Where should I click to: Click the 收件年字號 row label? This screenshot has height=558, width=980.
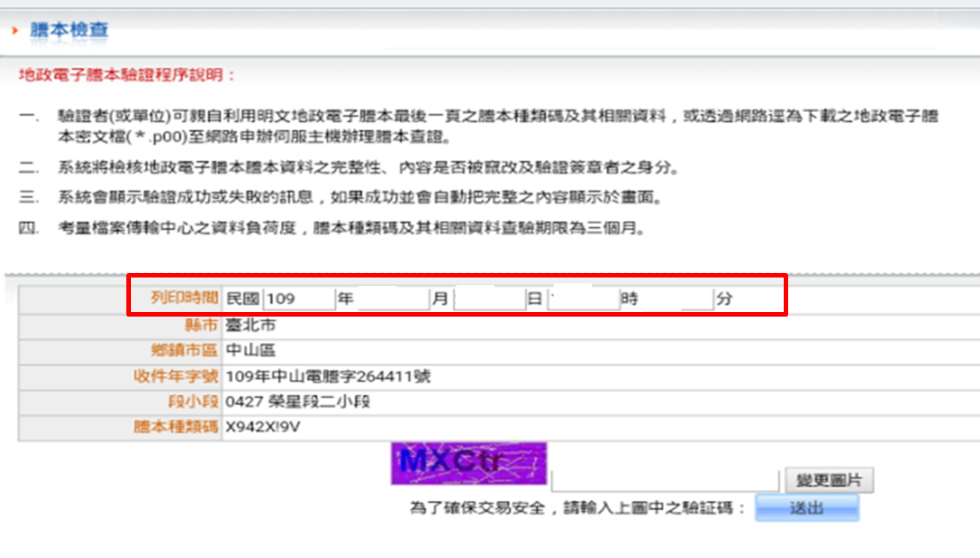175,376
